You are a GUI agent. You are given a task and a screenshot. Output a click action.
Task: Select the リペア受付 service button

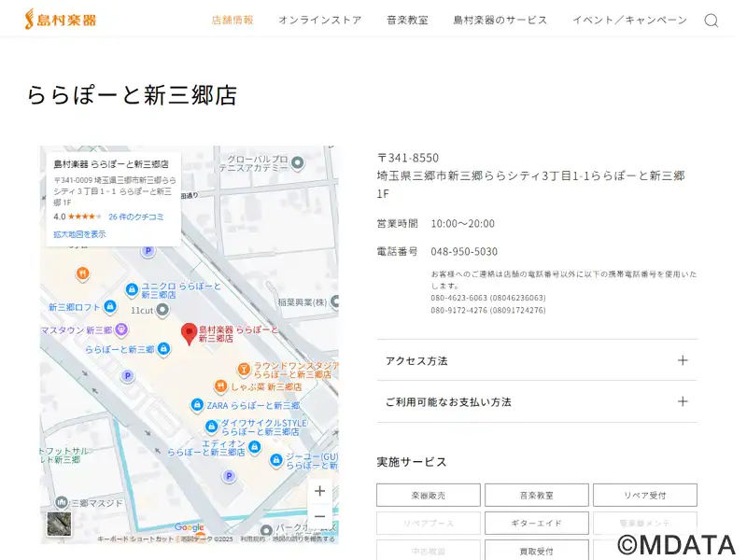pos(645,496)
